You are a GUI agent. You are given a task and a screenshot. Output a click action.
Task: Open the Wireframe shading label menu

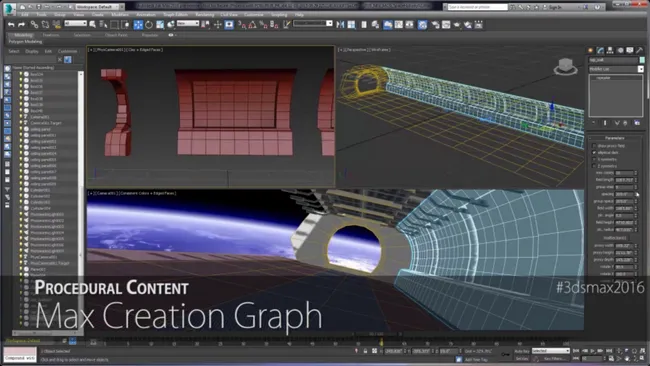380,50
